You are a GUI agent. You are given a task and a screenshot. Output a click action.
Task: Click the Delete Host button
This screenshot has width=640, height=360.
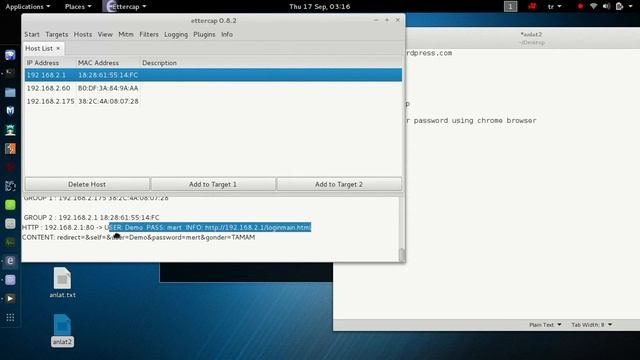[87, 184]
